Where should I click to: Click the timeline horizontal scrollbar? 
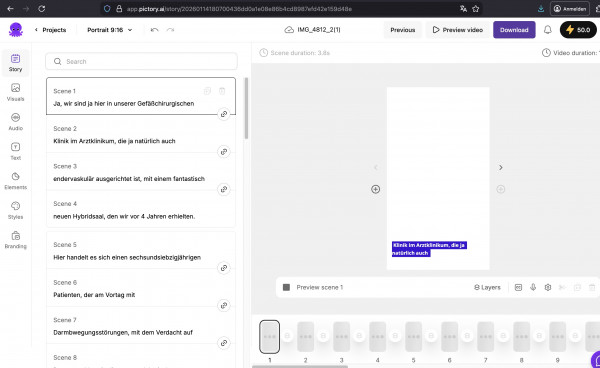click(300, 366)
